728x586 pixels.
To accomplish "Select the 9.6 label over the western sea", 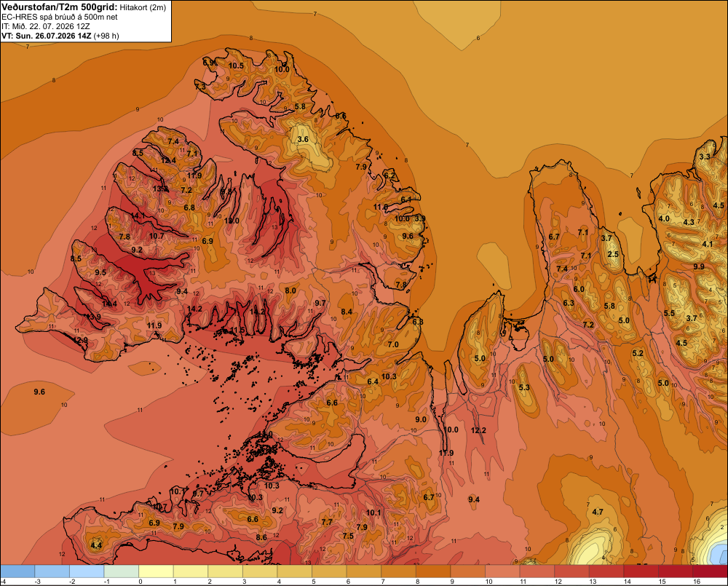I will (x=39, y=392).
